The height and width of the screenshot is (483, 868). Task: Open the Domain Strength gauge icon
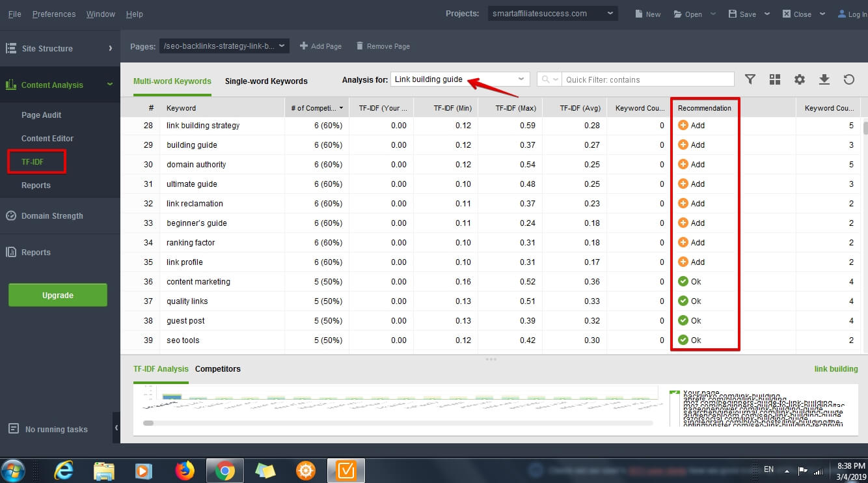[x=11, y=215]
